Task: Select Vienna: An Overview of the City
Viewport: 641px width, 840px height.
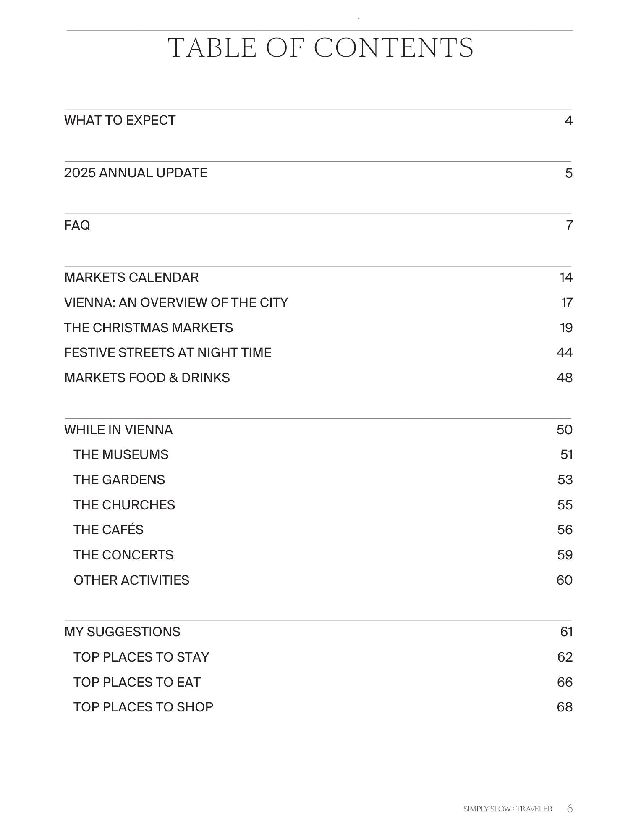Action: click(x=176, y=303)
